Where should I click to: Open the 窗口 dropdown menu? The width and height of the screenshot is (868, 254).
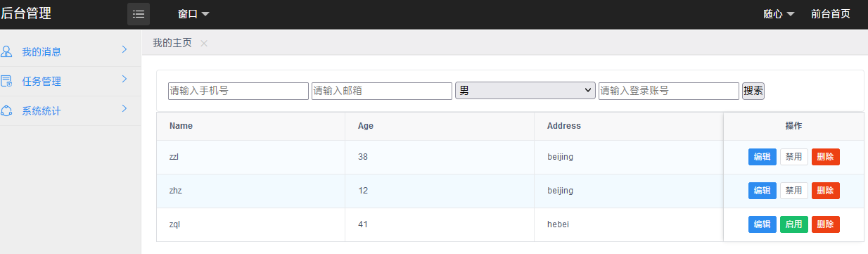coord(193,14)
